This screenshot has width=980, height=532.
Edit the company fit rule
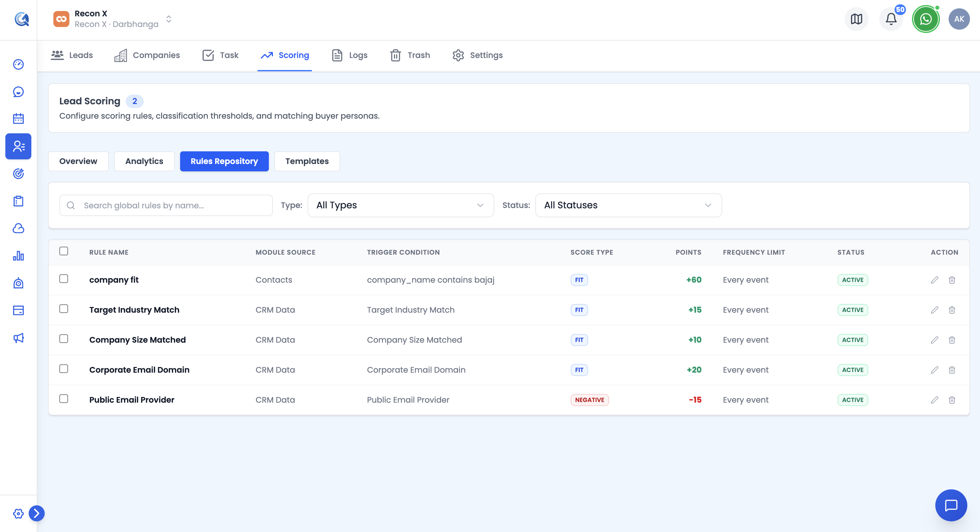tap(934, 280)
